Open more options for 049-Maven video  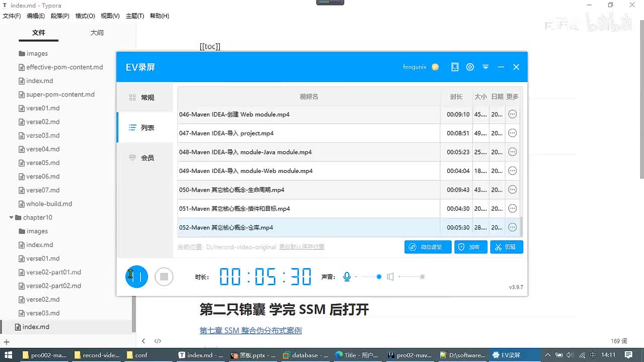512,171
